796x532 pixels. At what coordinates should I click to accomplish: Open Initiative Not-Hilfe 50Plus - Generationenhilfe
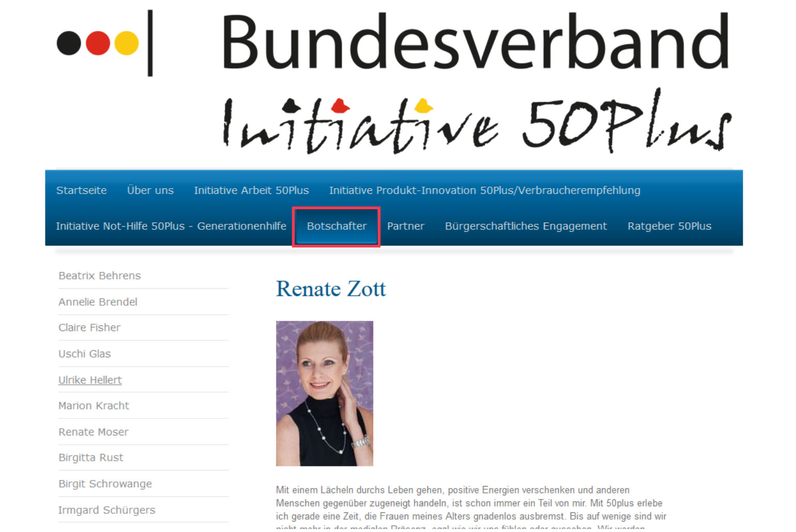click(x=171, y=226)
